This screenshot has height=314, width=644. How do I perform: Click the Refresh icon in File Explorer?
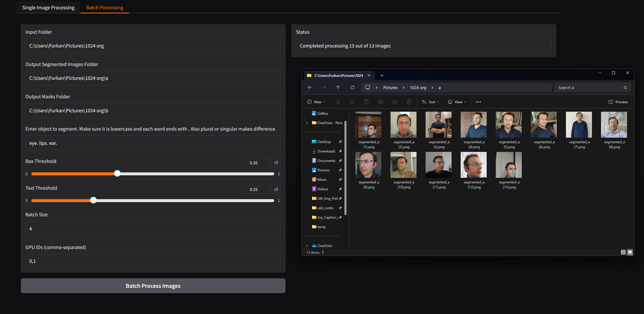tap(352, 87)
